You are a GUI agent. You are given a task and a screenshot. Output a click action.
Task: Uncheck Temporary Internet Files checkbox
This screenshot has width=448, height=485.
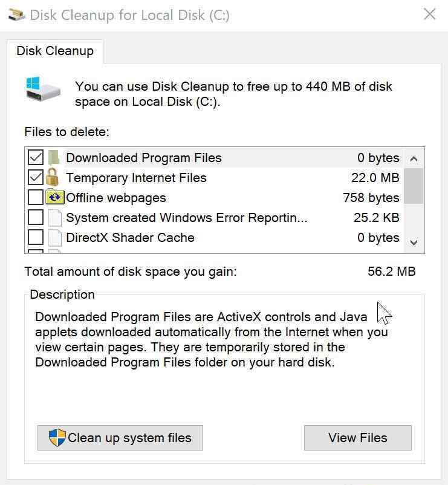[36, 178]
